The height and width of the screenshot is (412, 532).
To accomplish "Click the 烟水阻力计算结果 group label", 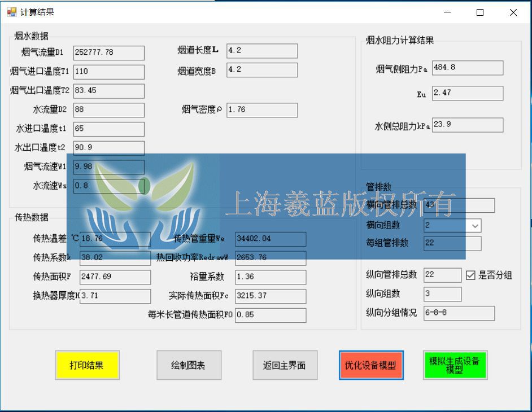I will tap(400, 40).
